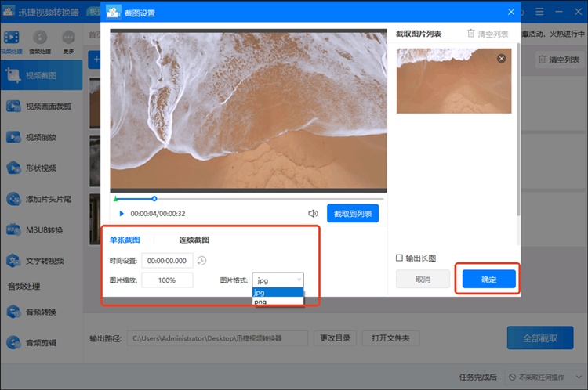
Task: Open 添加片头片尾 sidebar item
Action: [x=42, y=199]
